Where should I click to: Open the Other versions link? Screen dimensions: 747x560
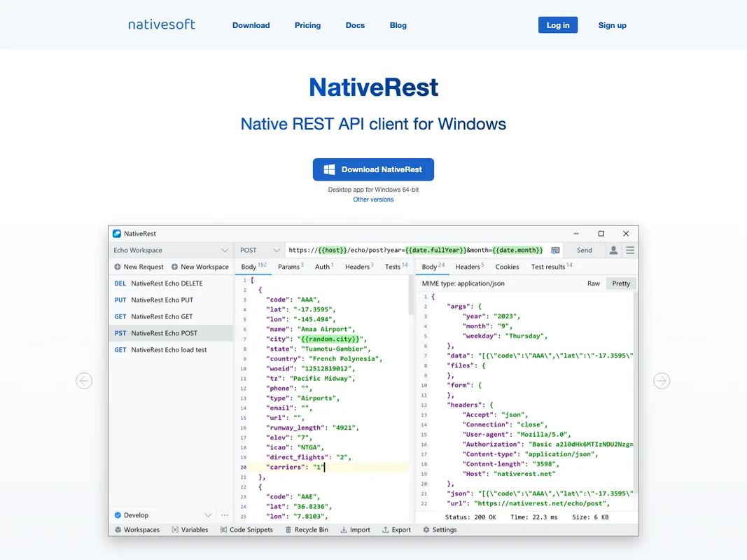[x=373, y=199]
